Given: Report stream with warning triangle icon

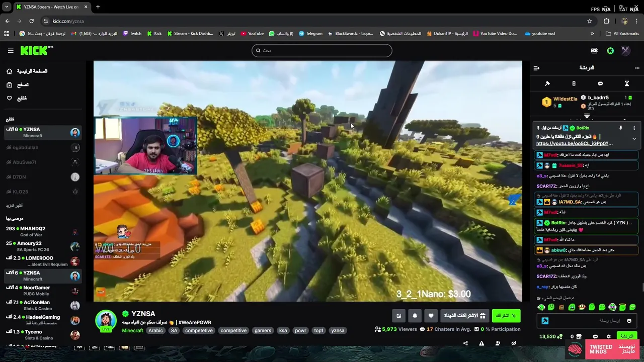Looking at the screenshot, I should 481,343.
